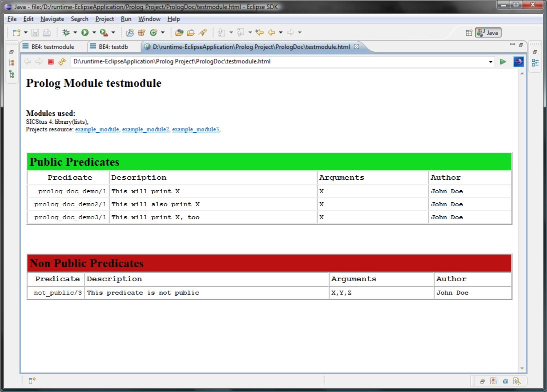Click the browser back arrow
This screenshot has height=392, width=547.
[x=27, y=62]
